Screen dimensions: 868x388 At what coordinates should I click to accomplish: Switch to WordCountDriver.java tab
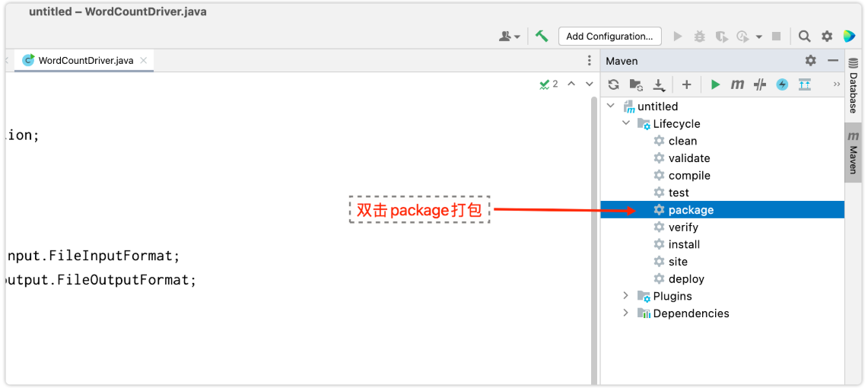click(85, 60)
